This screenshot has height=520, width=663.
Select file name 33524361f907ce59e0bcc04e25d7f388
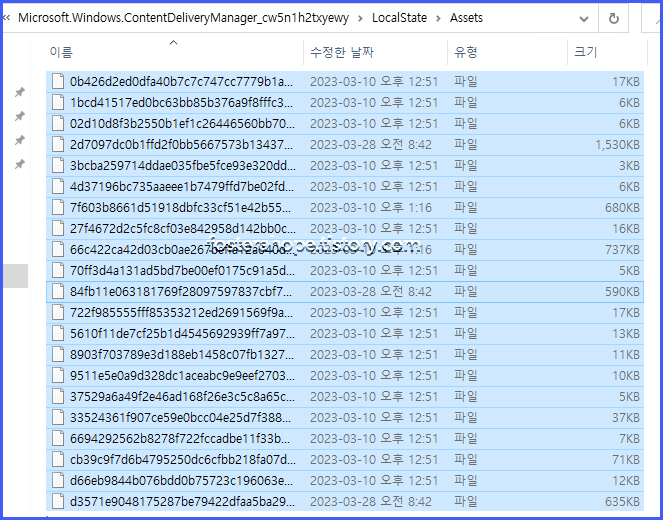[x=181, y=418]
